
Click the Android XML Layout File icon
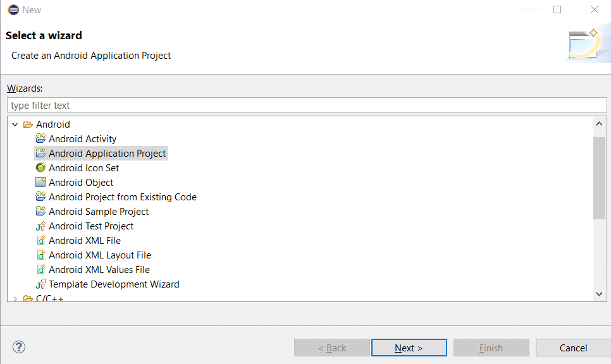(x=41, y=255)
